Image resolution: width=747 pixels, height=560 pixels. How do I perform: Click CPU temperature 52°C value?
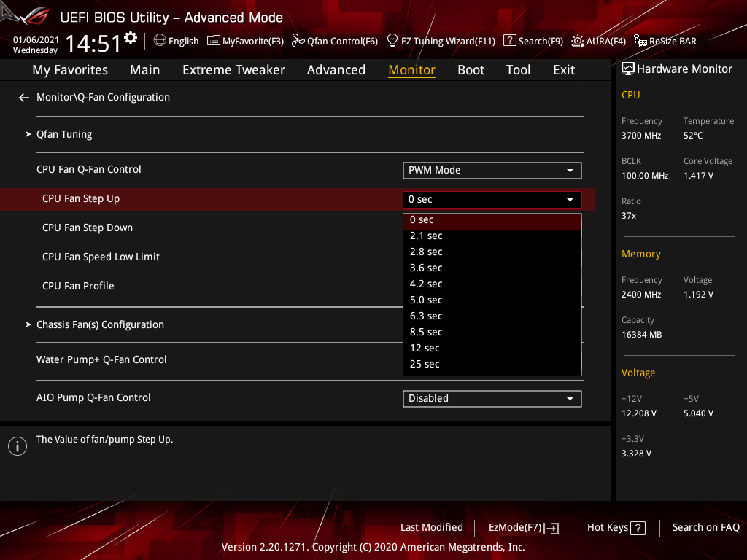693,136
